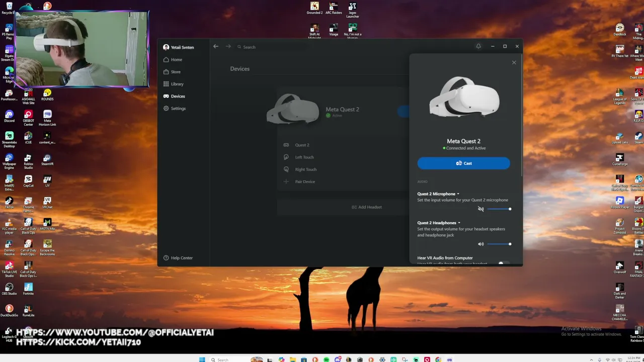
Task: Open the Windows Start menu
Action: click(202, 359)
